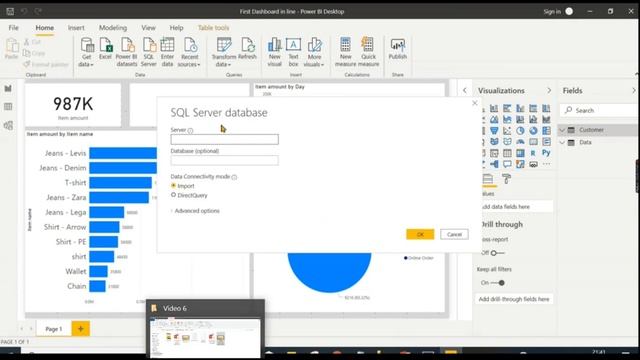Confirm with the OK button

[420, 234]
